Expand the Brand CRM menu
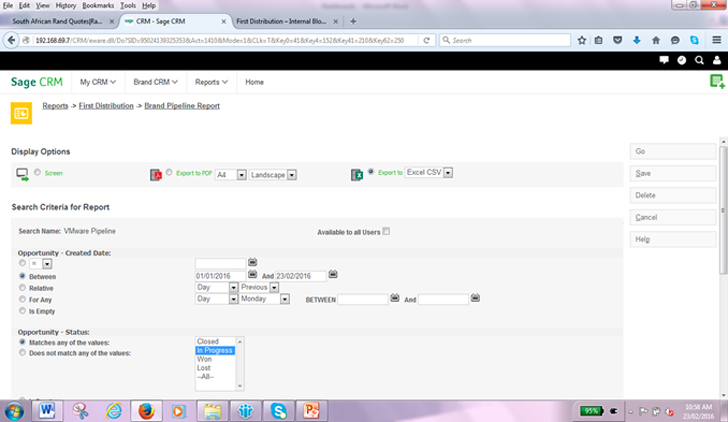Screen dimensions: 728x422 pos(156,82)
